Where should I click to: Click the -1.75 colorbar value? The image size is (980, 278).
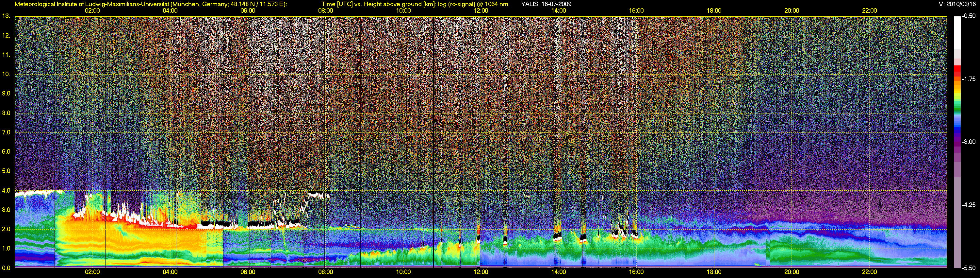(x=969, y=79)
